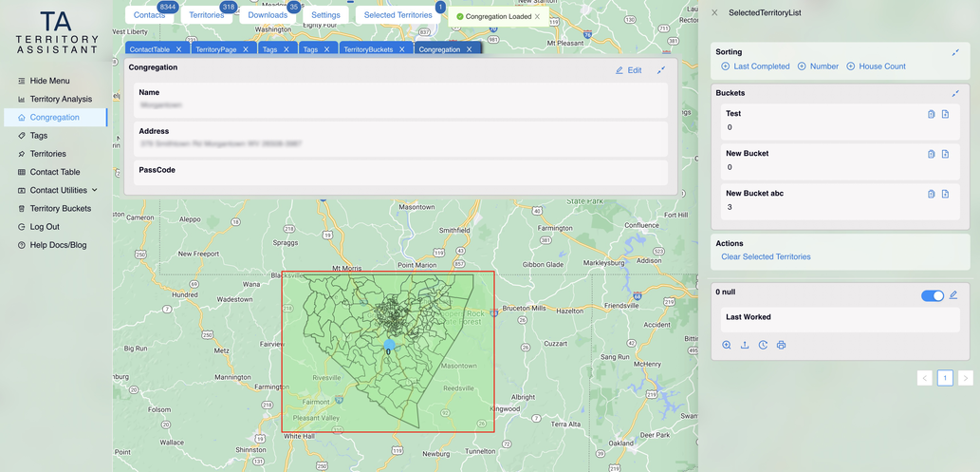Collapse the Sorting section

click(955, 52)
